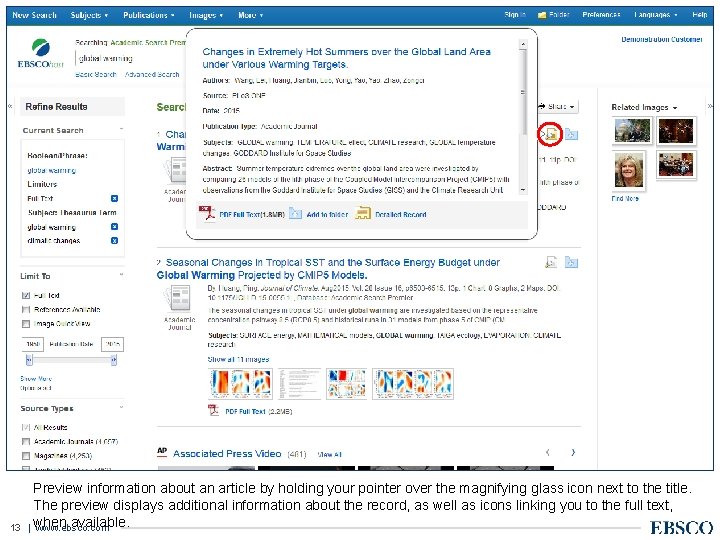The height and width of the screenshot is (540, 720).
Task: Open the Capitol building related image thumbnail
Action: click(633, 130)
